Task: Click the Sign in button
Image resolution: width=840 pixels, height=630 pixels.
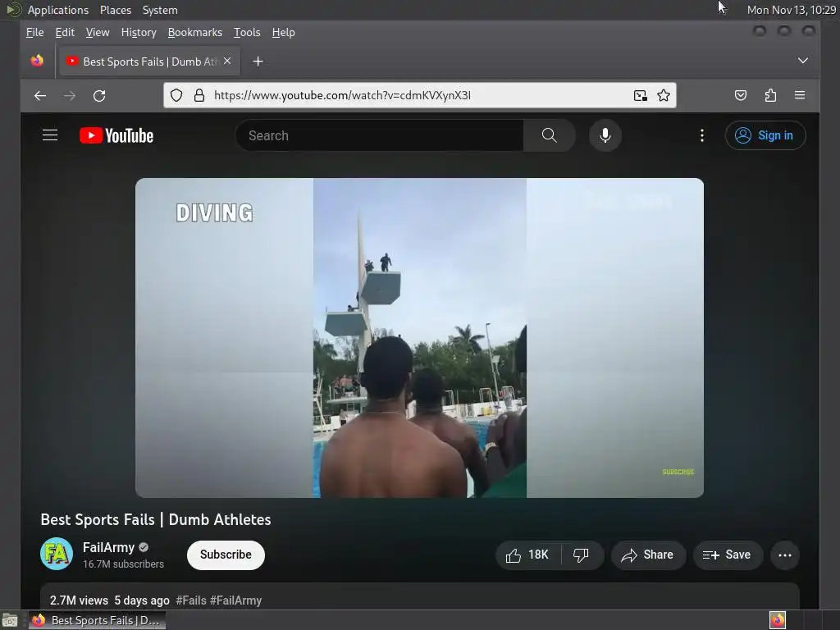Action: point(765,135)
